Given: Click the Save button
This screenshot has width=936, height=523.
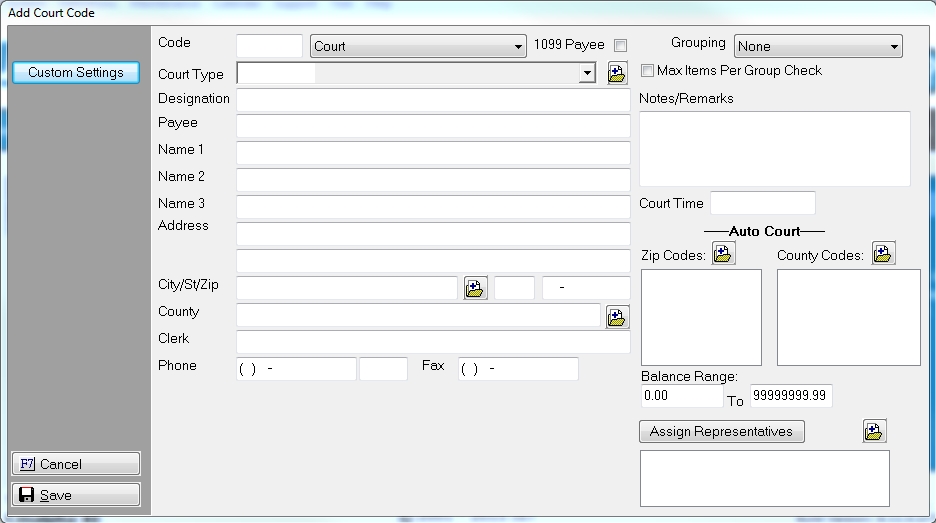Looking at the screenshot, I should [76, 495].
